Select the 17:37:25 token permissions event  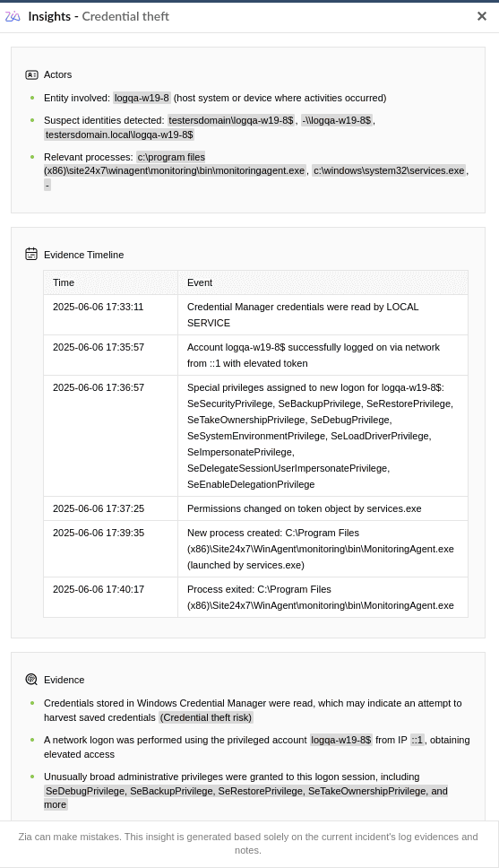click(x=305, y=508)
